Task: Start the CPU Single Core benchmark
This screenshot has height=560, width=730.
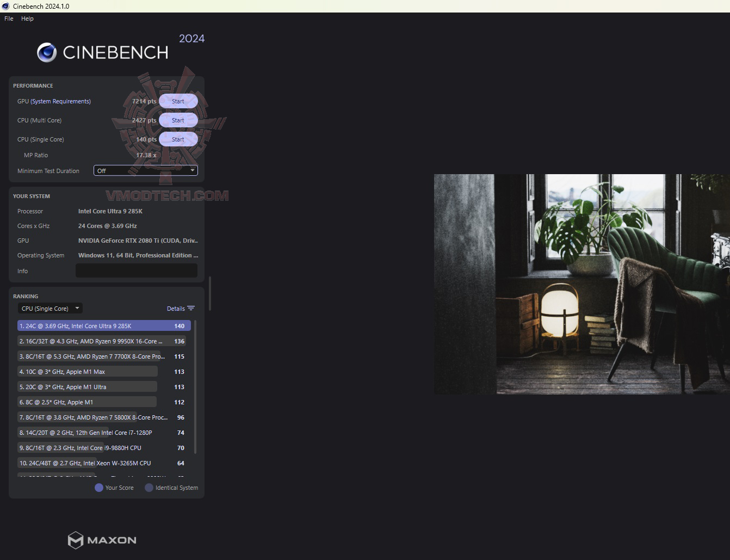Action: click(178, 139)
